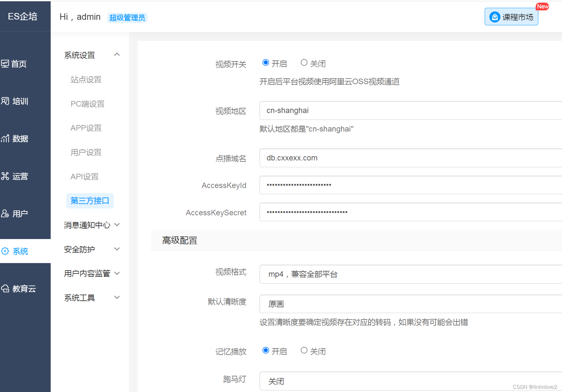The width and height of the screenshot is (562, 392).
Task: Click the 系统设置 menu label
Action: pos(80,55)
